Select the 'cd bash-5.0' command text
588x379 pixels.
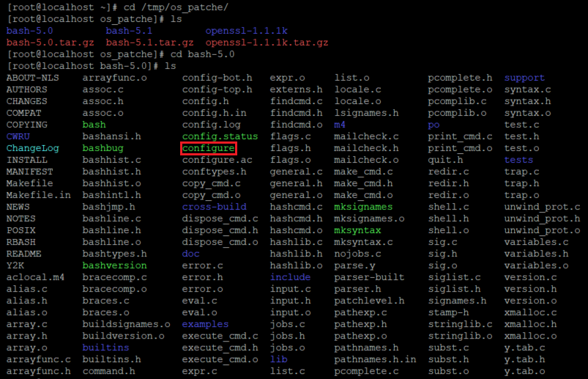tap(203, 54)
